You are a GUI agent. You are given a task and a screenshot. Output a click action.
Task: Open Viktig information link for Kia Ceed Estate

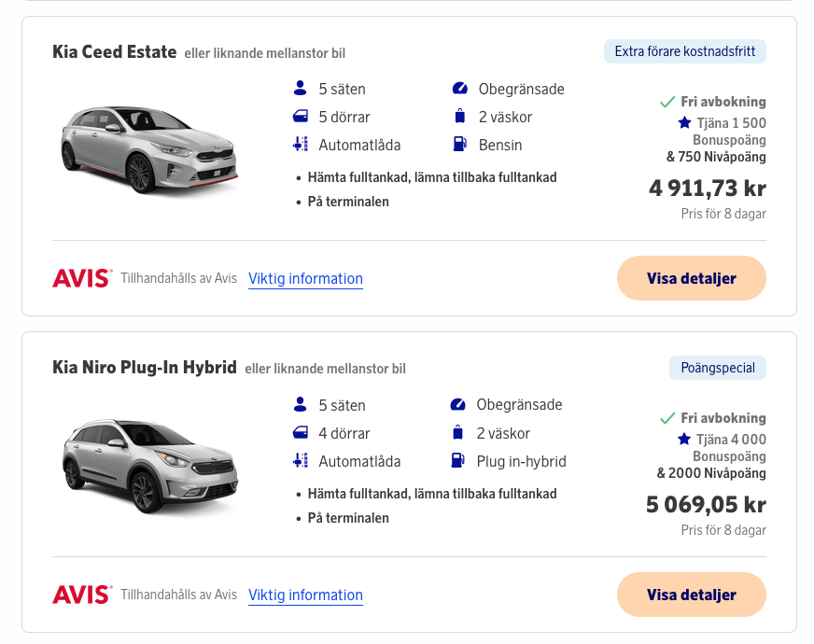(305, 278)
